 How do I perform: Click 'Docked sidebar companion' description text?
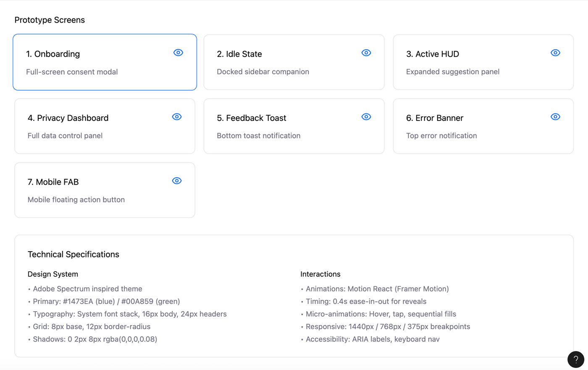263,72
